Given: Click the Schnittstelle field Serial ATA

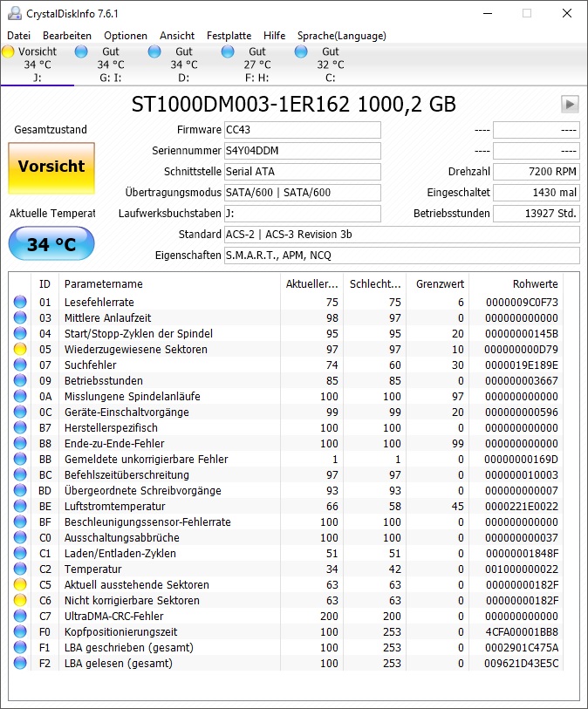Looking at the screenshot, I should coord(303,172).
